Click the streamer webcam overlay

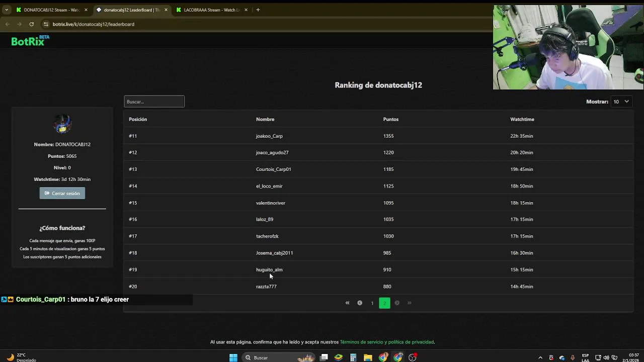568,47
